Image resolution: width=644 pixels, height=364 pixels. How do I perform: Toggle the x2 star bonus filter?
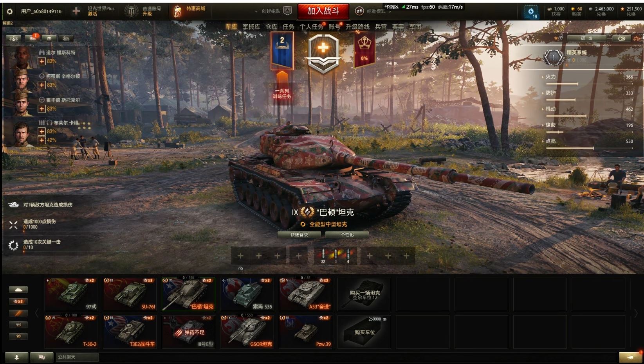18,301
